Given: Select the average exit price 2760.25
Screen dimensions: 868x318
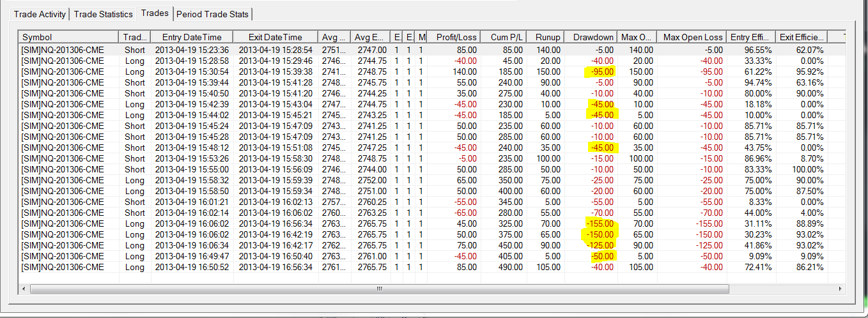Looking at the screenshot, I should (x=371, y=202).
